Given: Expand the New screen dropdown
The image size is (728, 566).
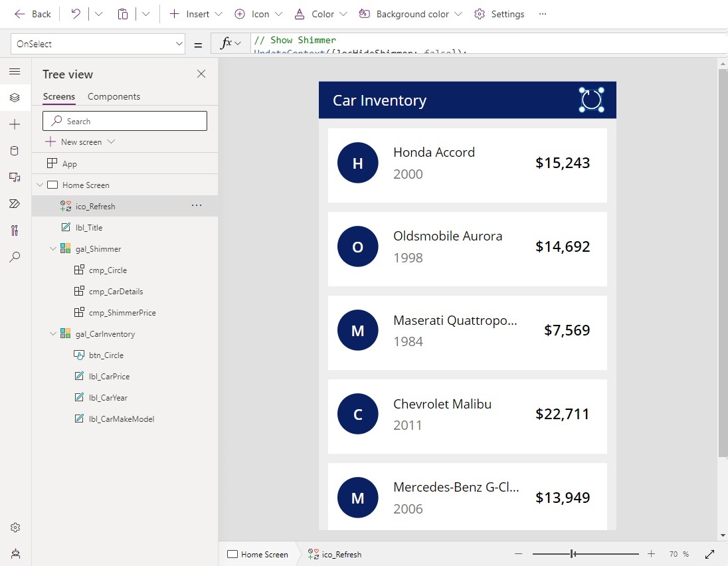Looking at the screenshot, I should [111, 142].
